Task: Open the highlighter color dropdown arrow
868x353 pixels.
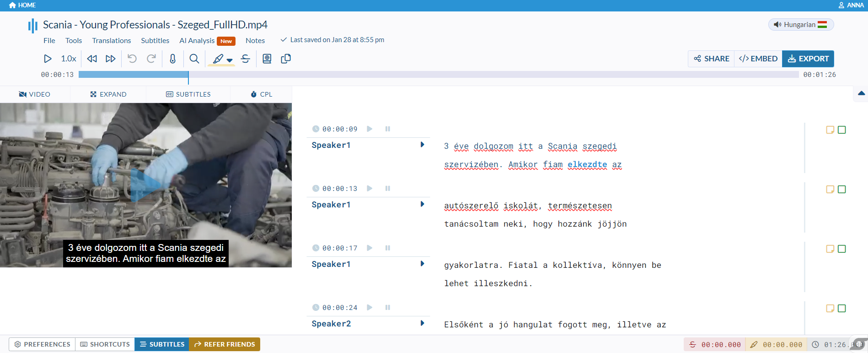Action: coord(230,60)
